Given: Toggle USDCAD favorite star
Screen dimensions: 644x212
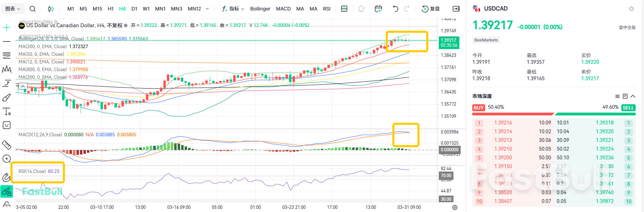Looking at the screenshot, I should click(x=631, y=9).
